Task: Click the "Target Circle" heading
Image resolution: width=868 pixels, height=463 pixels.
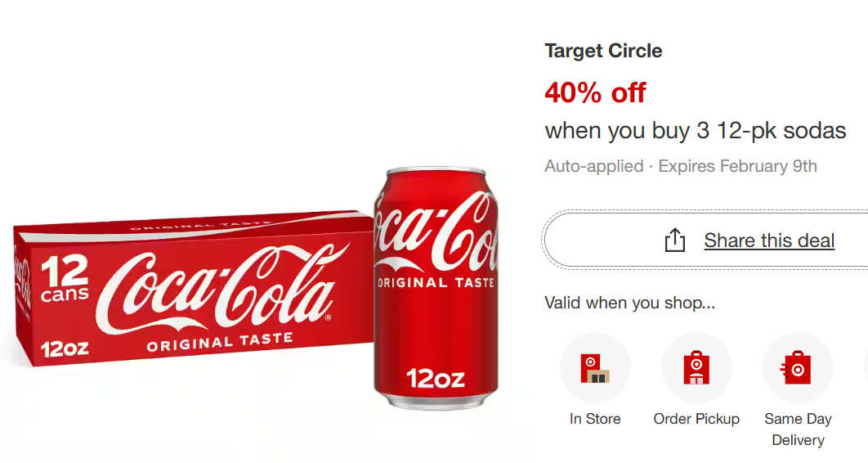Action: [603, 51]
